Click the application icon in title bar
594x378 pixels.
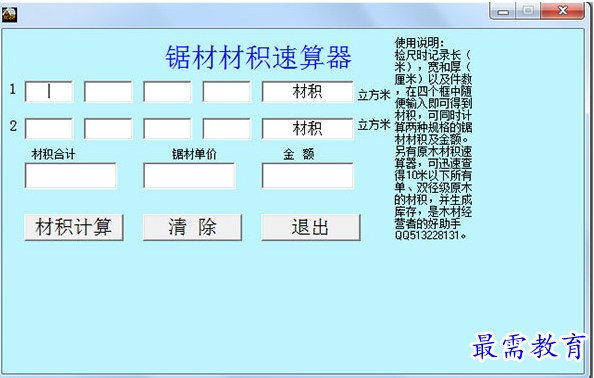pyautogui.click(x=9, y=15)
